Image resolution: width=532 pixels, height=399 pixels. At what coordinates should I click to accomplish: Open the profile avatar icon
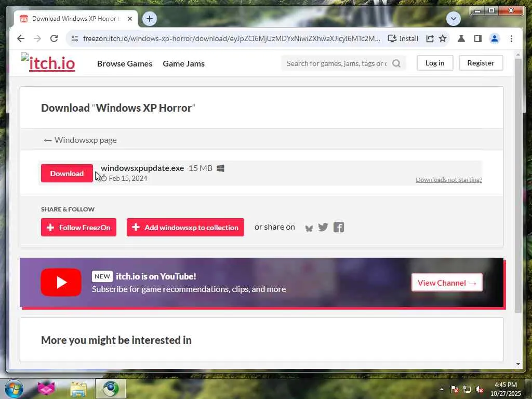(495, 38)
